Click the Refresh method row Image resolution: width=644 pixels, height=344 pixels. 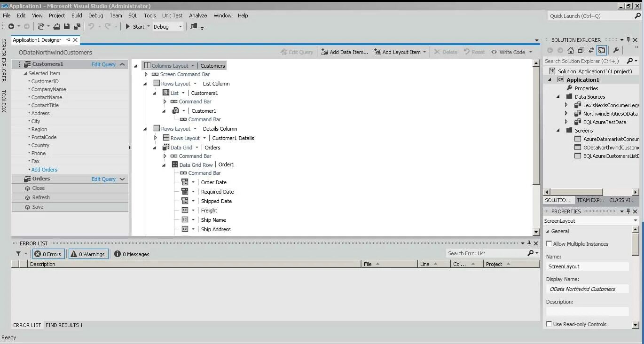70,197
